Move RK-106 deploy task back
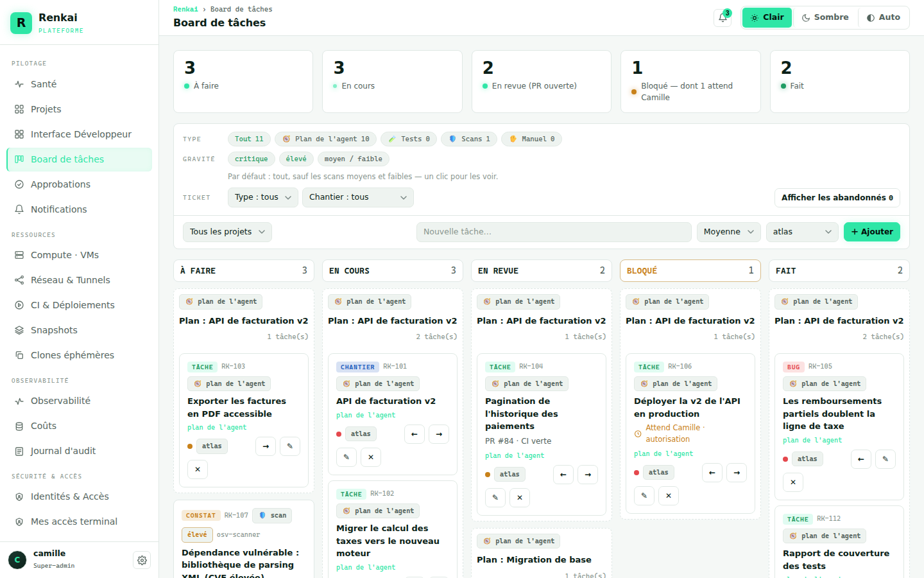Screen dimensions: 924x578 [x=712, y=473]
